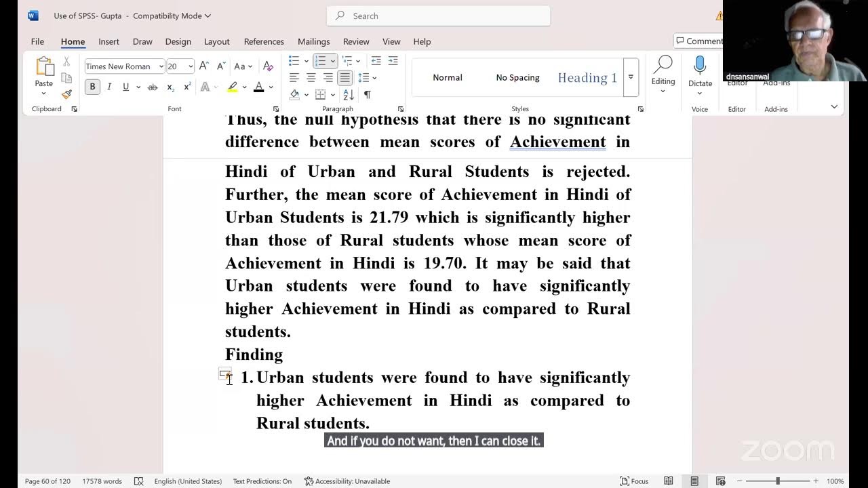The width and height of the screenshot is (868, 488).
Task: Open line and paragraph spacing dropdown
Action: [367, 77]
